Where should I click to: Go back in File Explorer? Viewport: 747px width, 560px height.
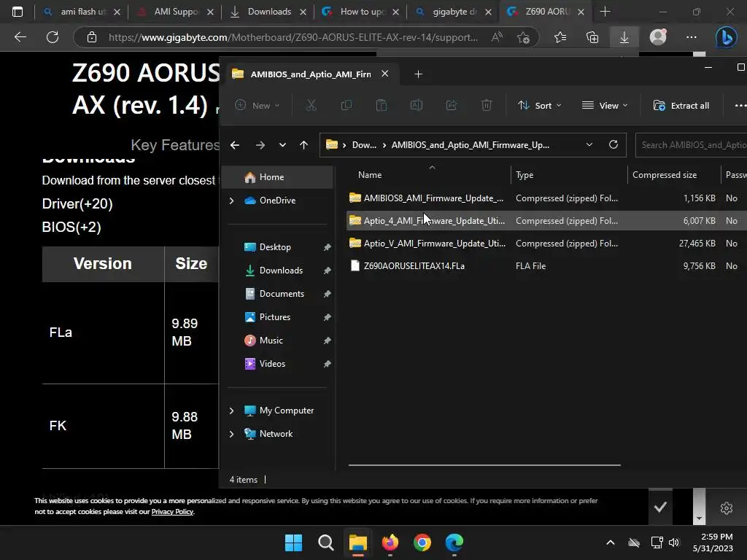235,145
